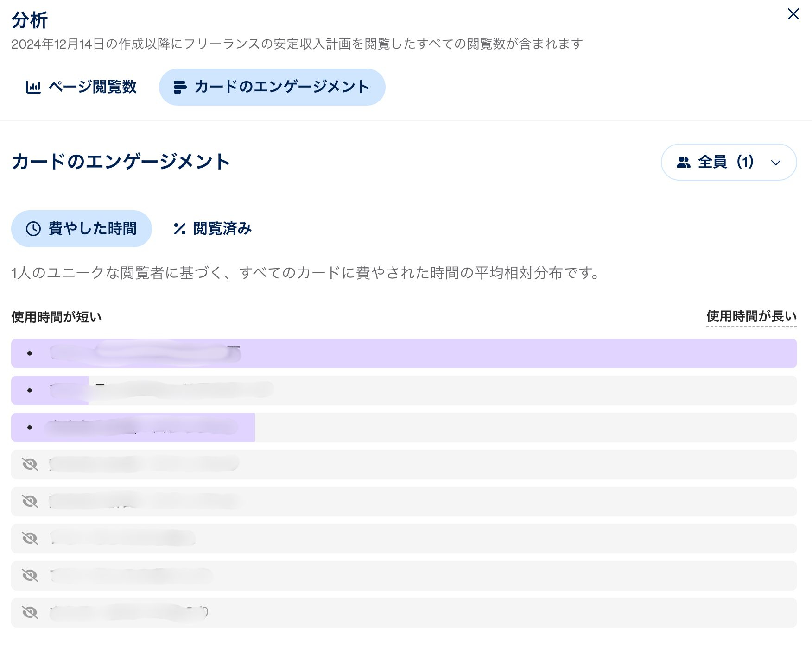Image resolution: width=812 pixels, height=666 pixels.
Task: Select the second card row with short purple bar
Action: click(404, 390)
